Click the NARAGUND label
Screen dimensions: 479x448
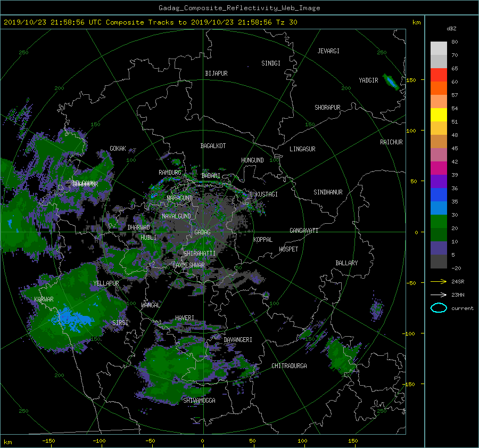pyautogui.click(x=180, y=198)
